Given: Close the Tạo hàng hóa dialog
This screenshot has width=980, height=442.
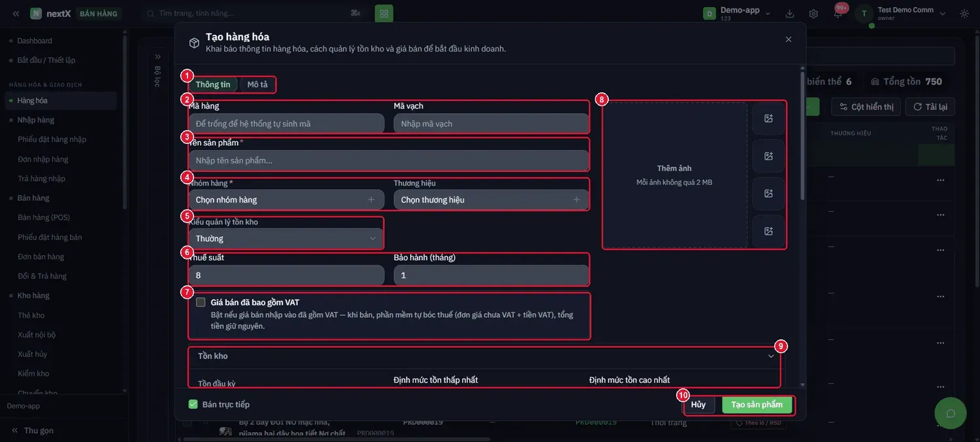Looking at the screenshot, I should coord(789,39).
